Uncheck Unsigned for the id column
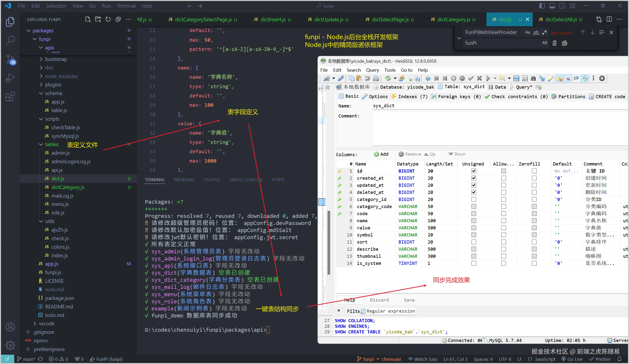Screen dimensions: 629x364 473,171
